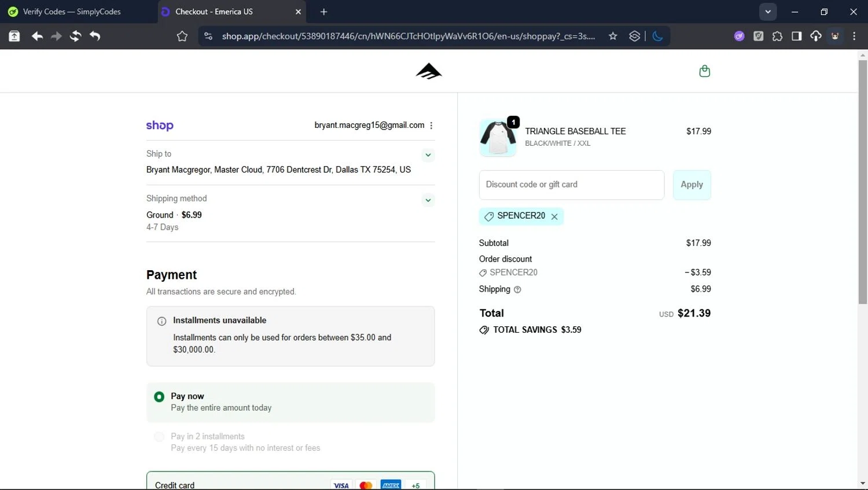Click the Mastercard logo
The height and width of the screenshot is (490, 868).
(366, 485)
